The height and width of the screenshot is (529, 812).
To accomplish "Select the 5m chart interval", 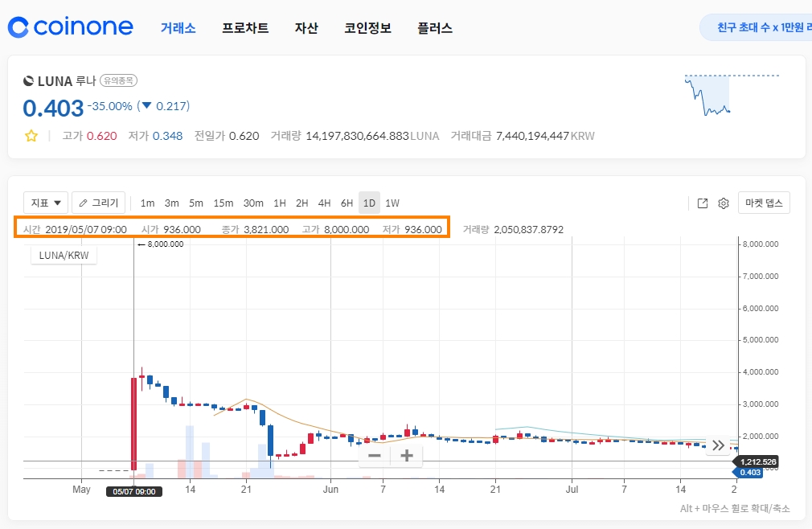I will click(196, 203).
